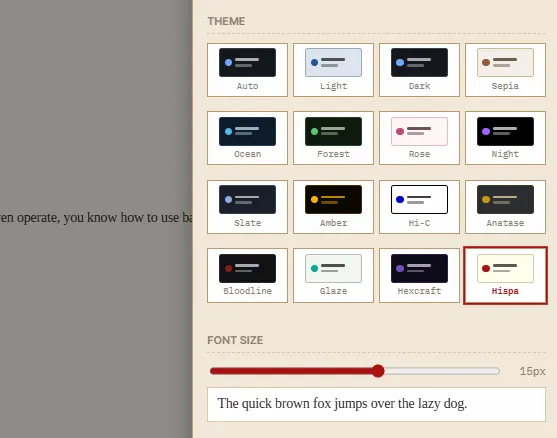Pick the Ocean theme card
Image resolution: width=557 pixels, height=438 pixels.
tap(247, 138)
